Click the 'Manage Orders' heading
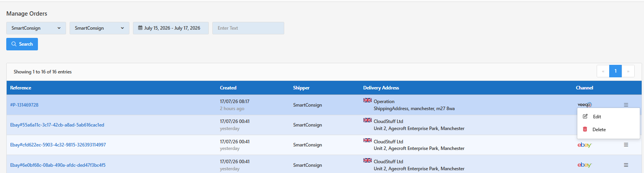The height and width of the screenshot is (173, 644). point(27,14)
